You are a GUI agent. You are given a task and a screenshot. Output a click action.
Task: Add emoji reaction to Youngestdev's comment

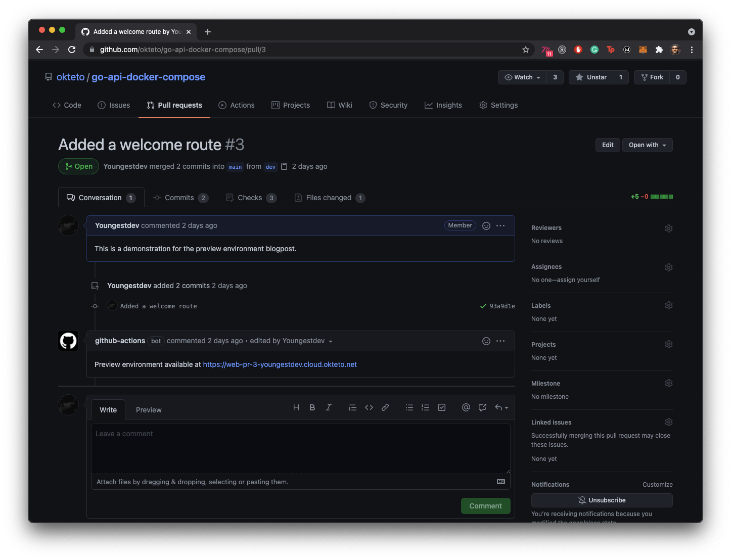[486, 226]
